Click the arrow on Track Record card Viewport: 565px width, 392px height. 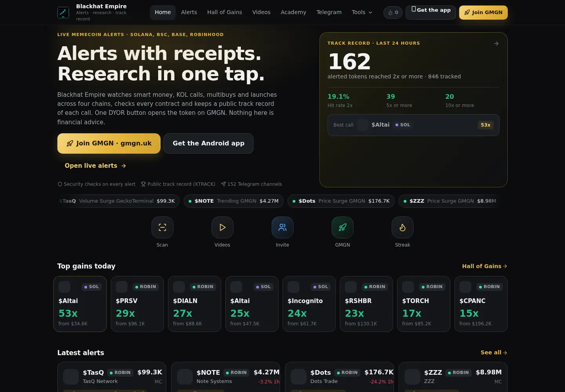[x=496, y=44]
